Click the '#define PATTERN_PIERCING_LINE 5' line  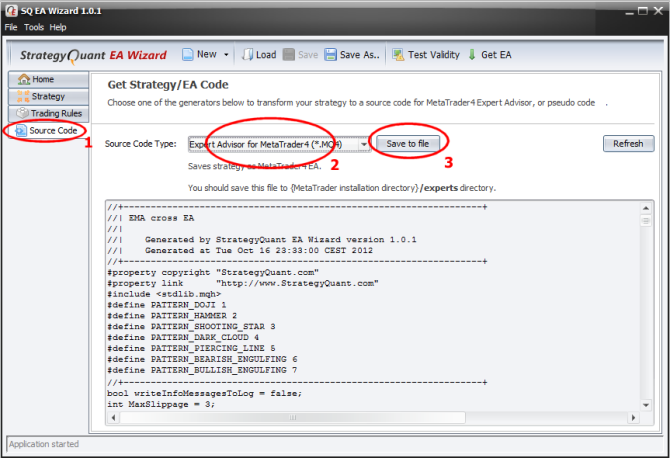click(x=191, y=348)
